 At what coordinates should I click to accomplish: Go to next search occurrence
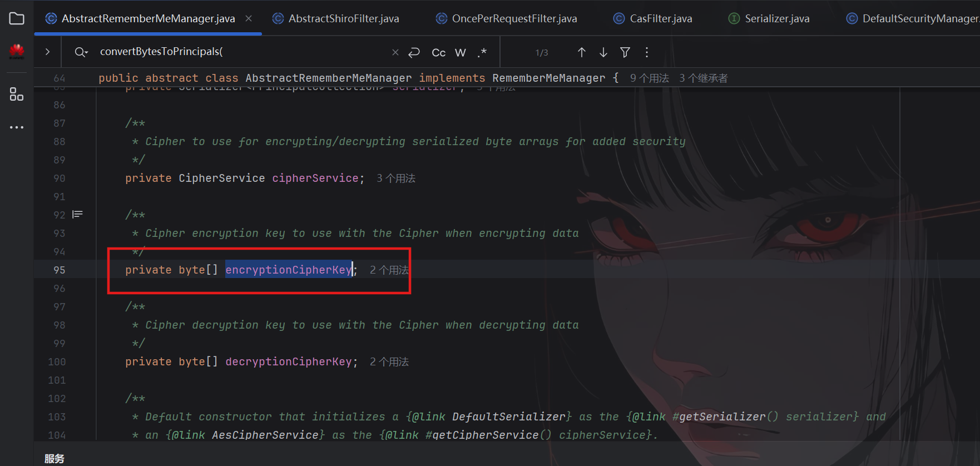click(603, 52)
